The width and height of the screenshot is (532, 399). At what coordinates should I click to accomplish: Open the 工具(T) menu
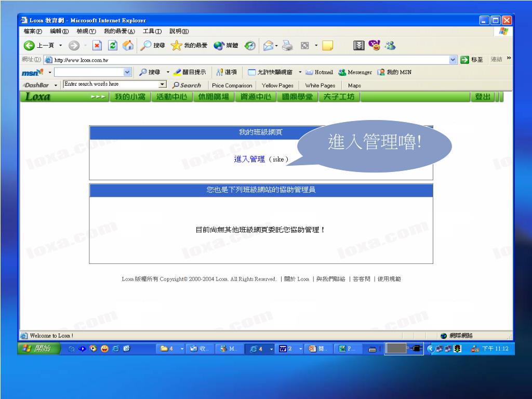(152, 31)
